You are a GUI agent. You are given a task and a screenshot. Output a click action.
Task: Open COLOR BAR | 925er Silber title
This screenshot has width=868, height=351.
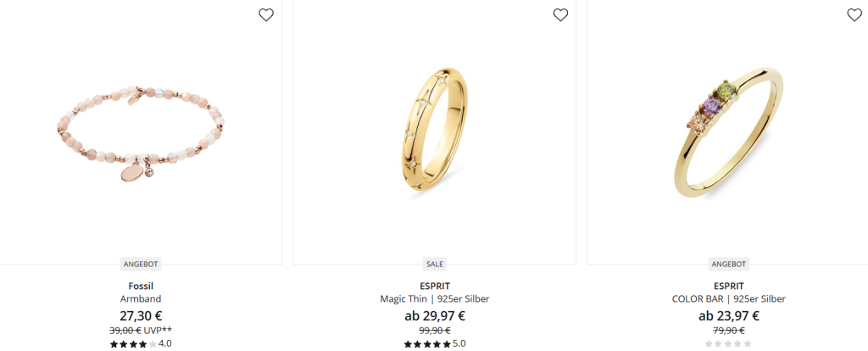pyautogui.click(x=728, y=299)
